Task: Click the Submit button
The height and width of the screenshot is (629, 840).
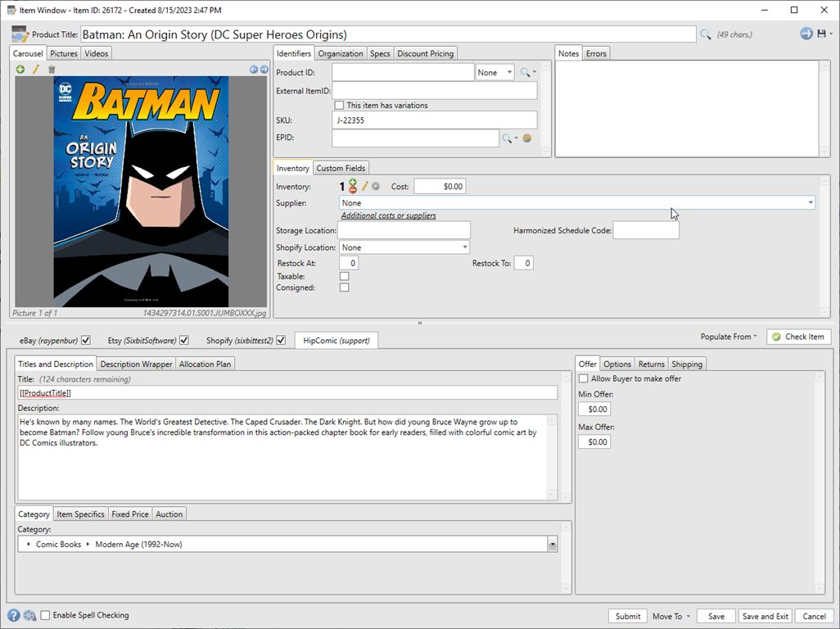Action: tap(628, 616)
